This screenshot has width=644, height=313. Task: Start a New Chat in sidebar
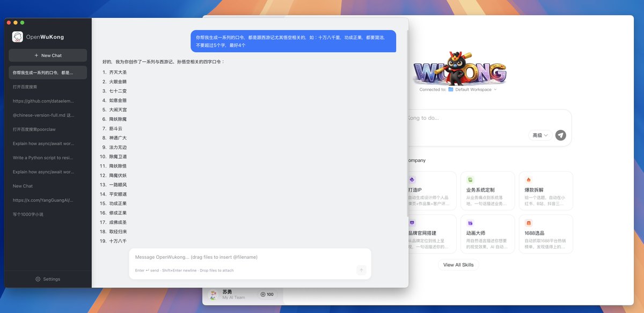(x=48, y=55)
